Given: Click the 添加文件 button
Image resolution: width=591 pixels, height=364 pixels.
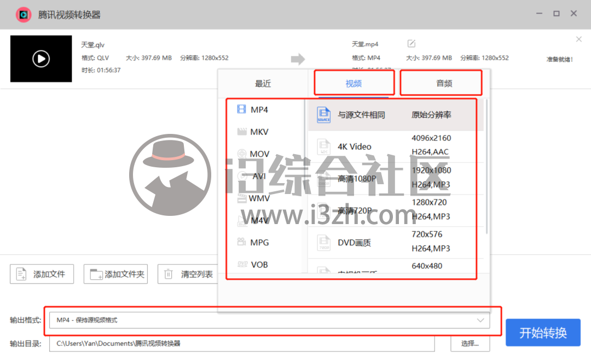Looking at the screenshot, I should click(x=42, y=274).
